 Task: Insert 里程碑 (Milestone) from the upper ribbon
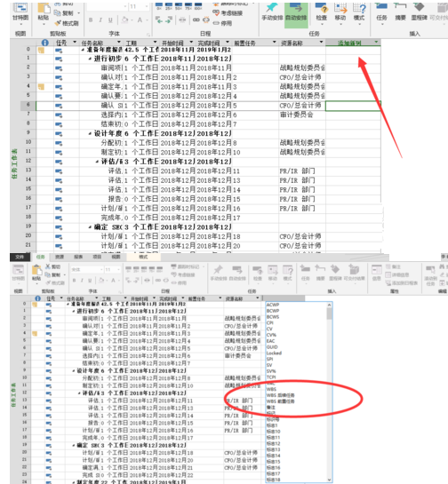click(x=419, y=12)
